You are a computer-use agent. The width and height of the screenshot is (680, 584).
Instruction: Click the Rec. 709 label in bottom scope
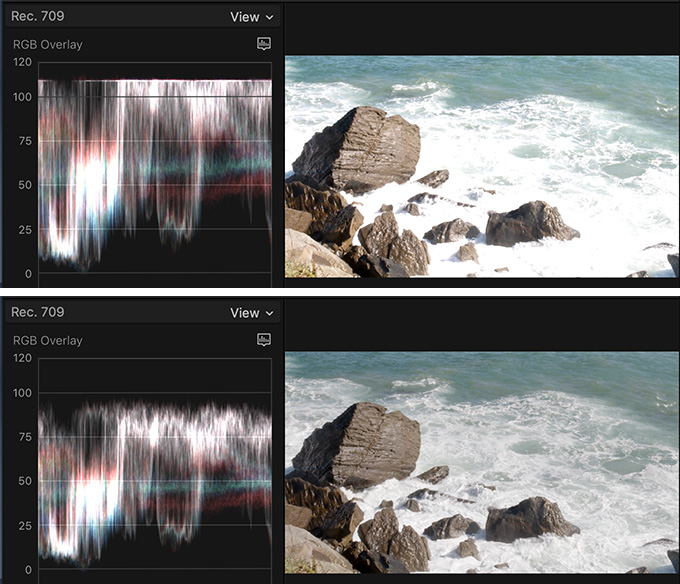tap(38, 312)
